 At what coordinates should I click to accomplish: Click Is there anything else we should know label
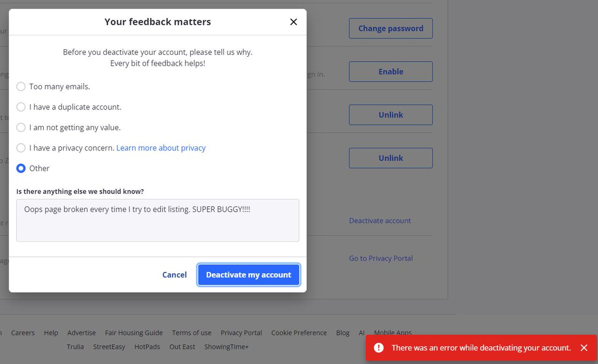tap(80, 191)
